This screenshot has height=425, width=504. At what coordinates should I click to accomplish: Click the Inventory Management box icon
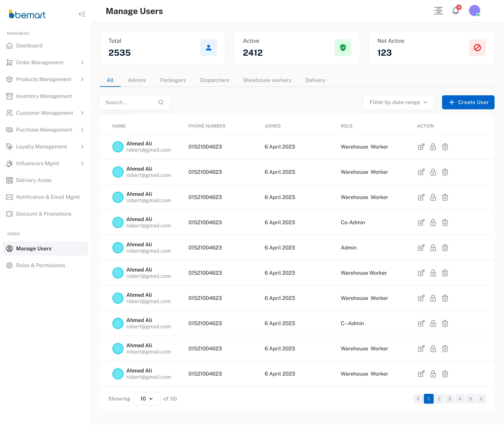pyautogui.click(x=9, y=96)
